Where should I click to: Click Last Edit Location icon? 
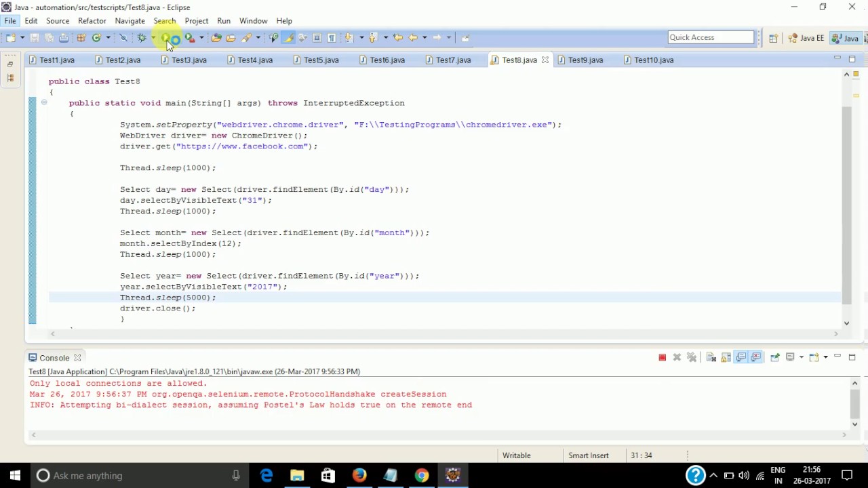point(398,38)
